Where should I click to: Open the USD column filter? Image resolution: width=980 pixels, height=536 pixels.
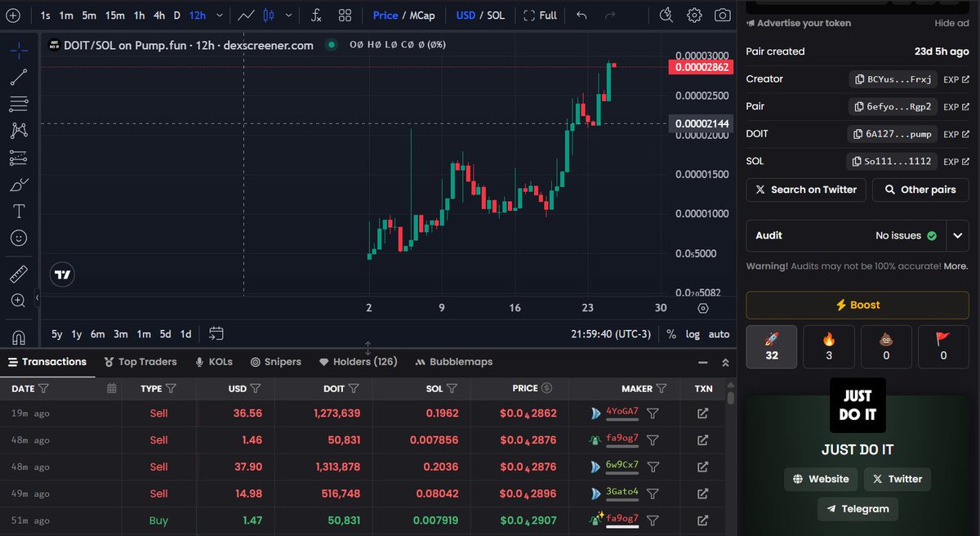(x=255, y=389)
